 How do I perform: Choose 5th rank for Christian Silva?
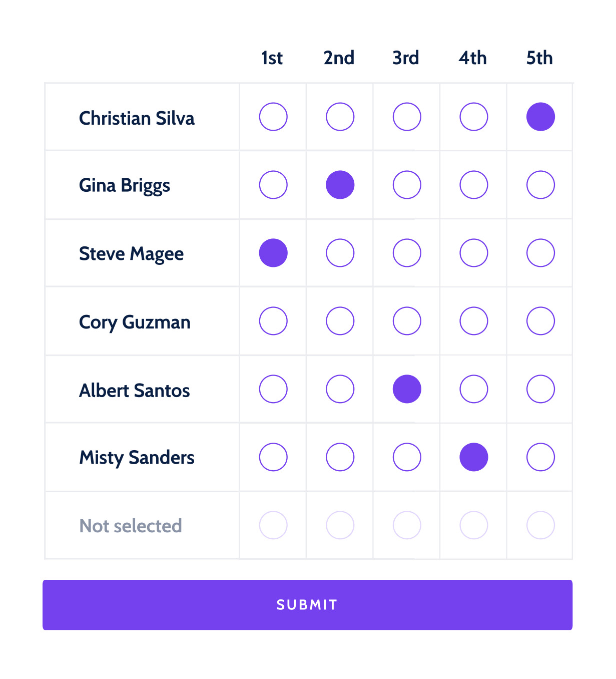click(x=540, y=117)
